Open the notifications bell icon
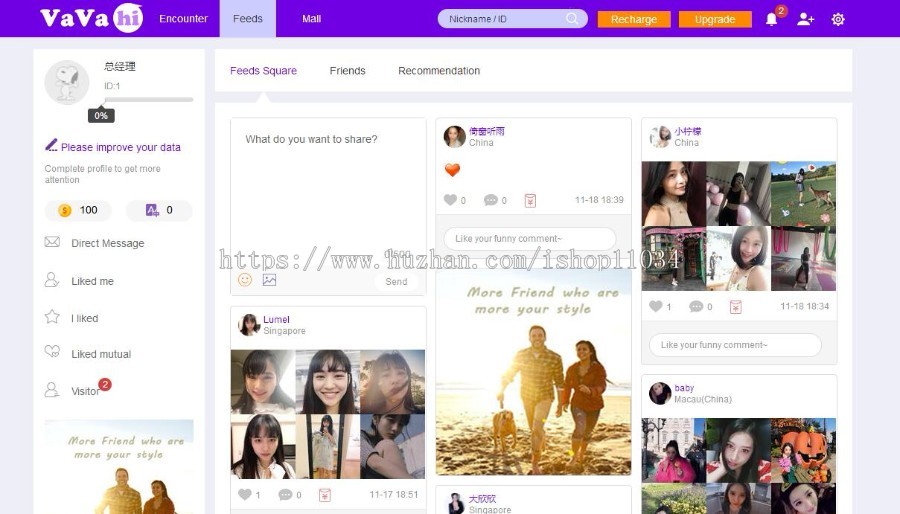 point(771,20)
